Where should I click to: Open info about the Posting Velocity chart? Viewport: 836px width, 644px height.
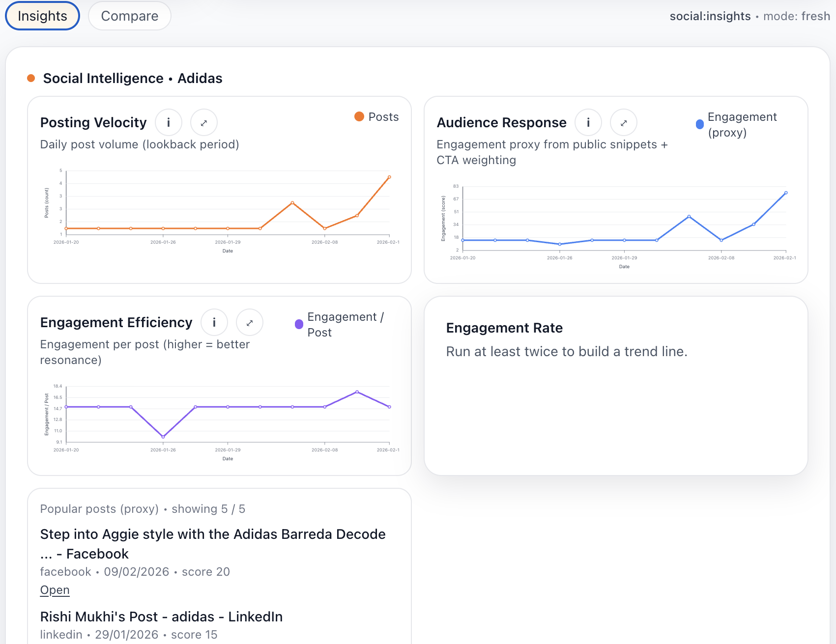click(169, 122)
